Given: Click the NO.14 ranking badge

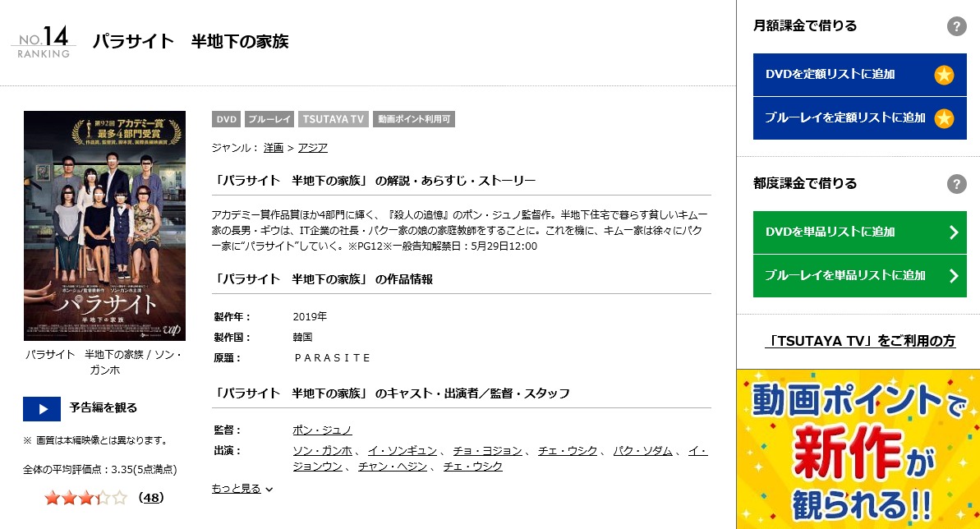Looking at the screenshot, I should [x=43, y=41].
